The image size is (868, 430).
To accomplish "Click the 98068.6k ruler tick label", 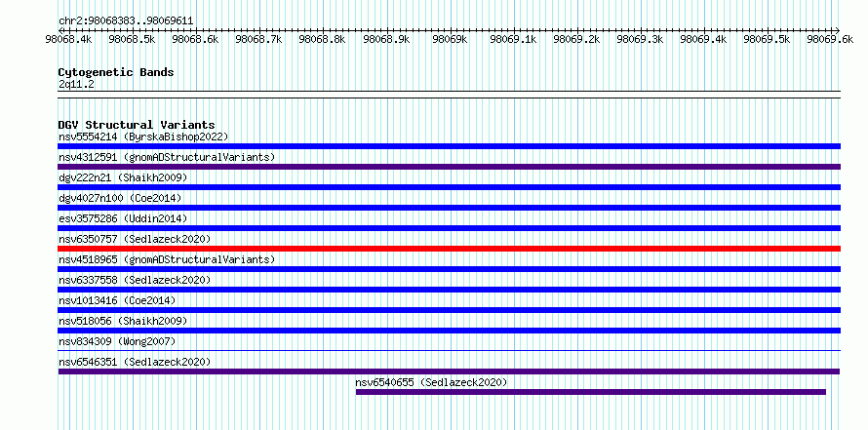I will point(195,39).
